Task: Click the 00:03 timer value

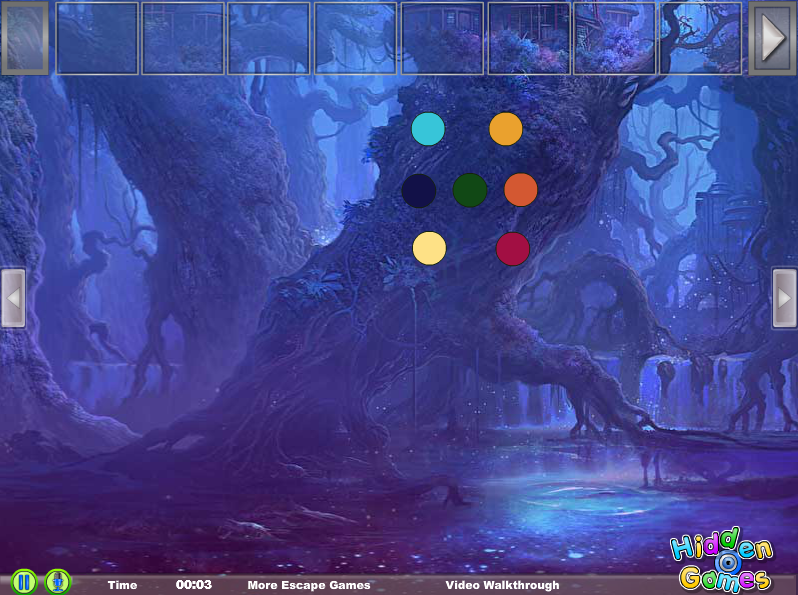Action: click(194, 584)
